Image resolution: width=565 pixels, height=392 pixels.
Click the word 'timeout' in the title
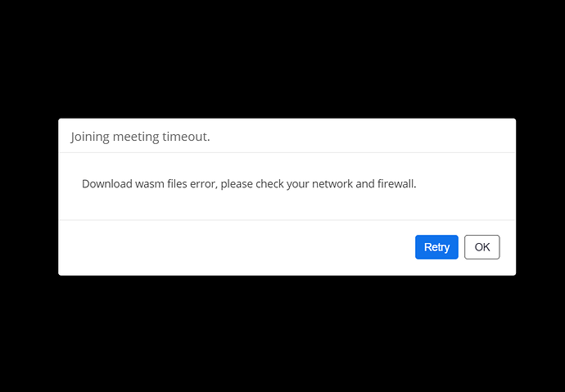point(188,137)
